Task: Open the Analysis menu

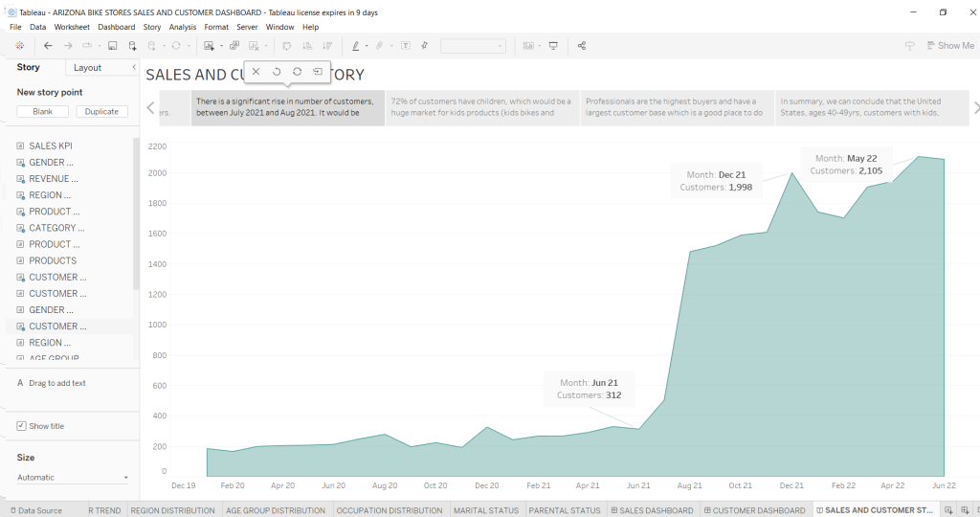Action: tap(182, 27)
